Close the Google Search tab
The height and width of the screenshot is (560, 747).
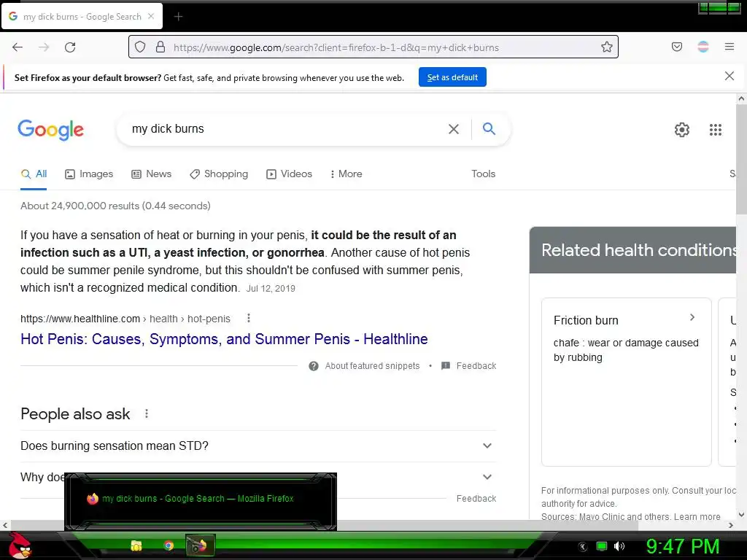[x=151, y=16]
